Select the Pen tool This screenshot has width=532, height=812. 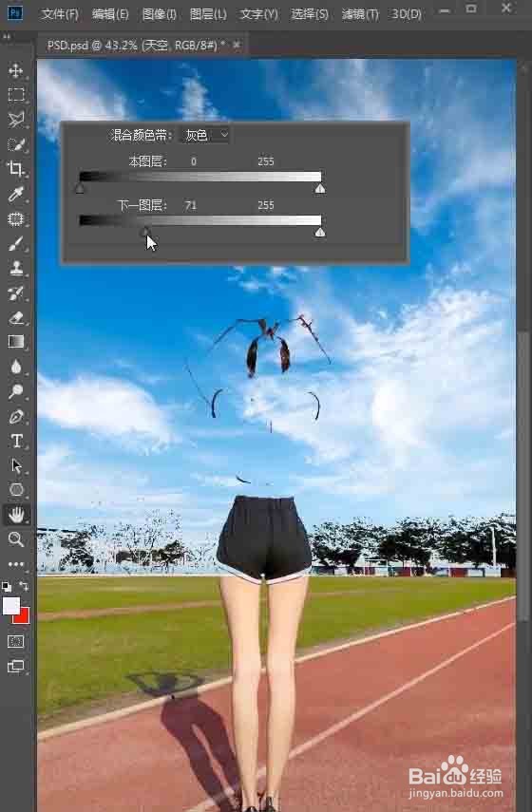[15, 416]
